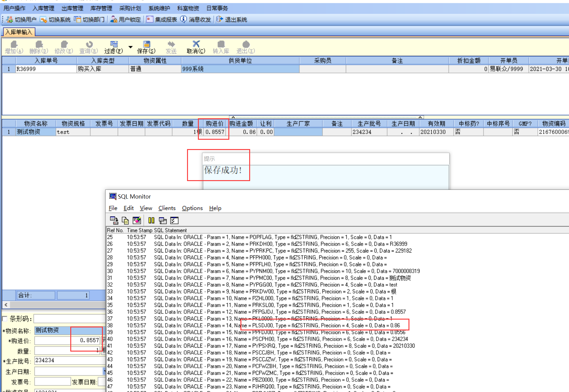Click the 发送 send toolbar icon

(171, 44)
